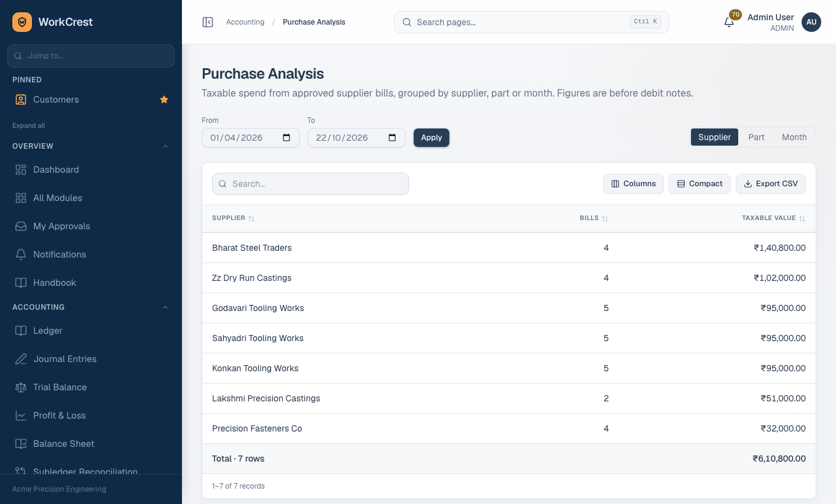836x504 pixels.
Task: Open the Ledger page
Action: 91,331
